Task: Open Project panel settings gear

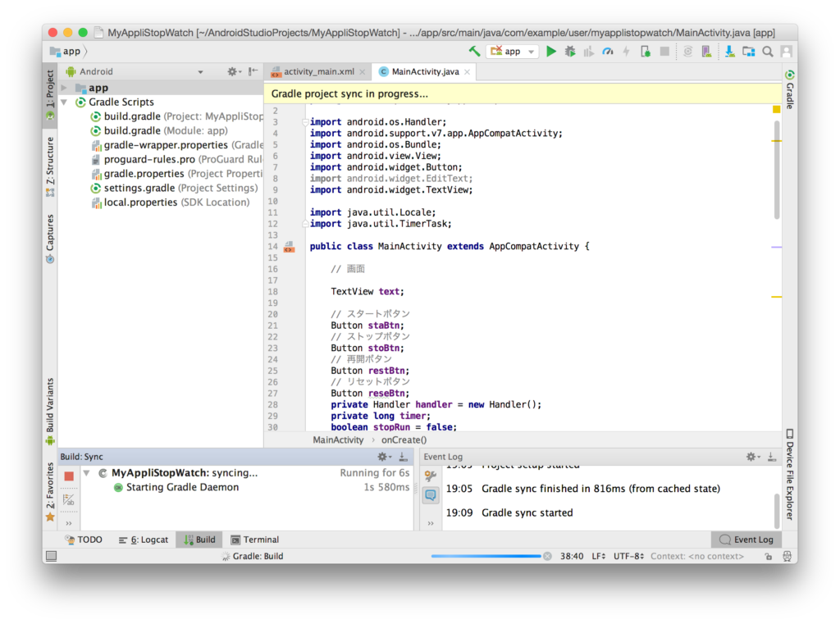Action: (232, 71)
